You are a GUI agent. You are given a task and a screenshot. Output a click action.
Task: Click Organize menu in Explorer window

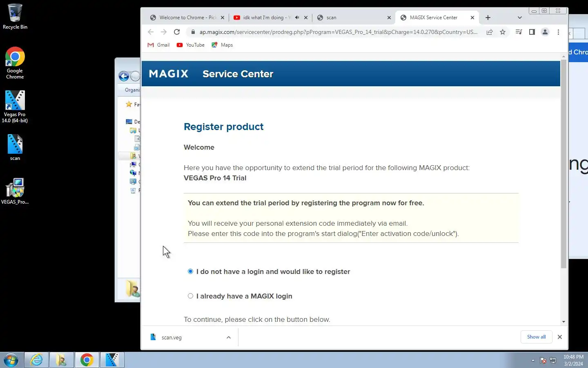click(x=132, y=90)
